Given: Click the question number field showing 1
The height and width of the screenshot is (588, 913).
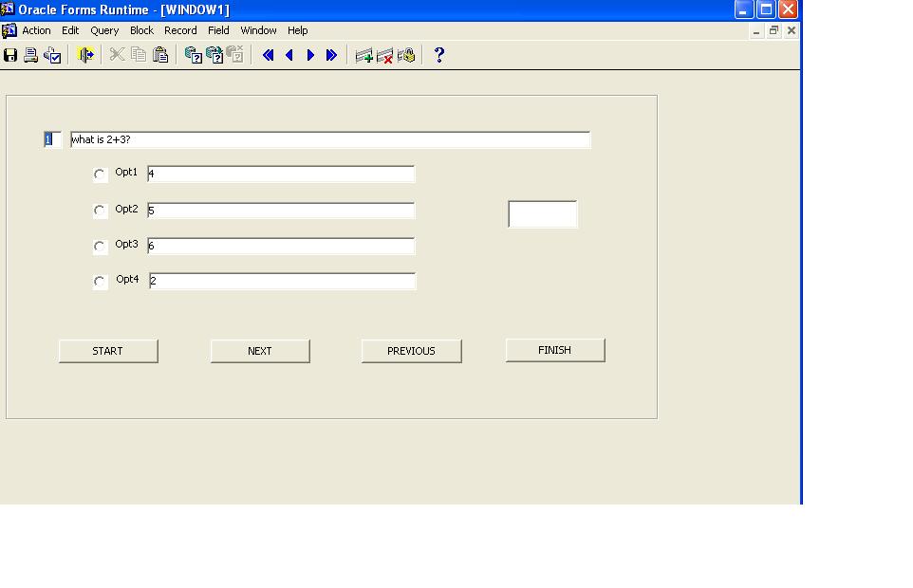Looking at the screenshot, I should pyautogui.click(x=52, y=139).
